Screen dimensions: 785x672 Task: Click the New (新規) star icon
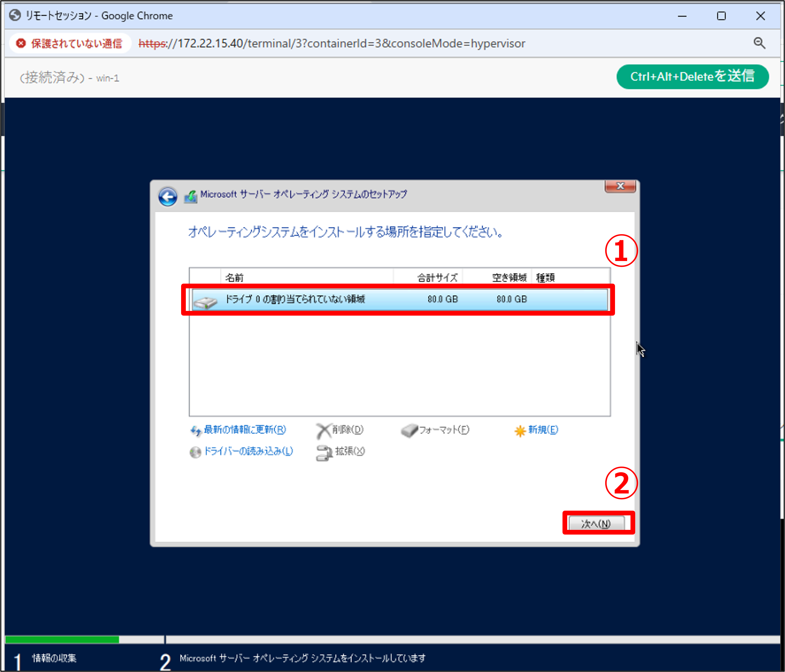click(x=520, y=430)
